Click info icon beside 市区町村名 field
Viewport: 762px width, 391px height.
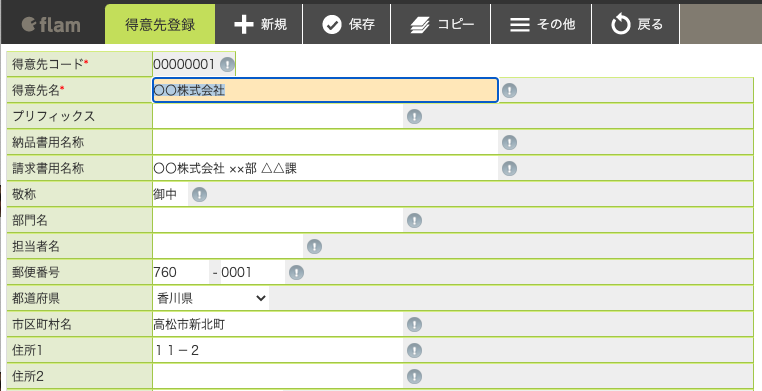tap(414, 324)
